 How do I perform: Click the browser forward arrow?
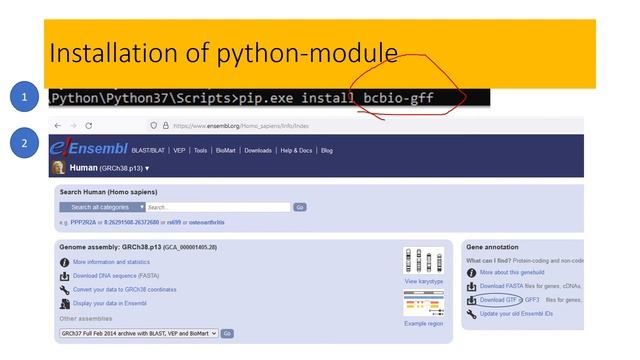pyautogui.click(x=73, y=126)
